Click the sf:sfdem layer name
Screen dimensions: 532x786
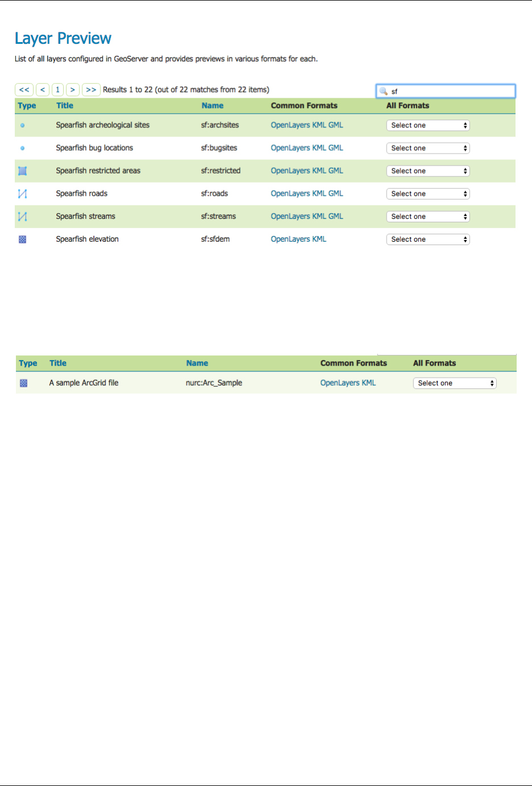point(215,239)
